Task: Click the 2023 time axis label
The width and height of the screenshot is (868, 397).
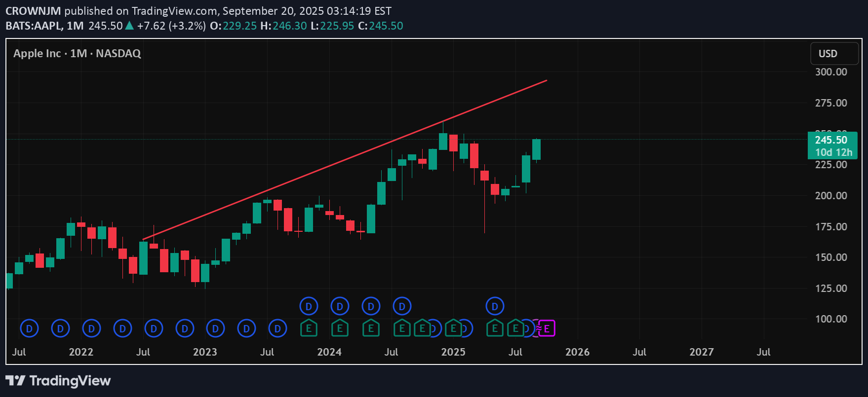Action: [205, 352]
